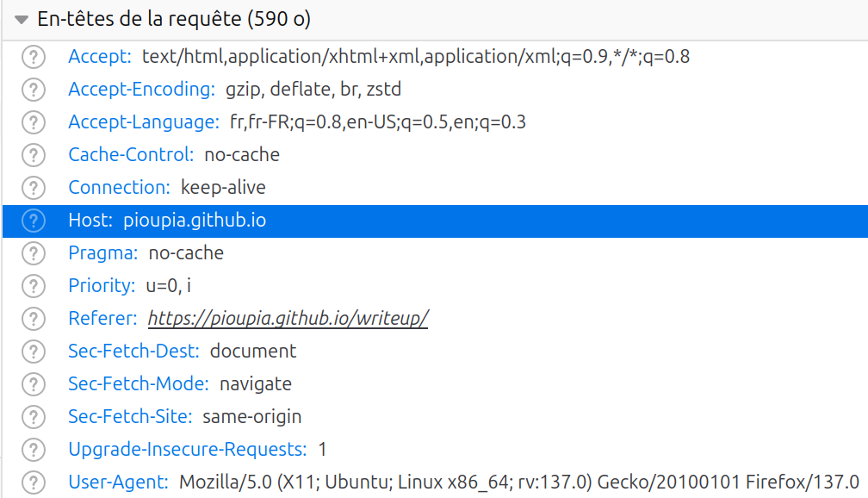Click the help icon next to Accept header
Screen dimensions: 868x498
point(33,57)
